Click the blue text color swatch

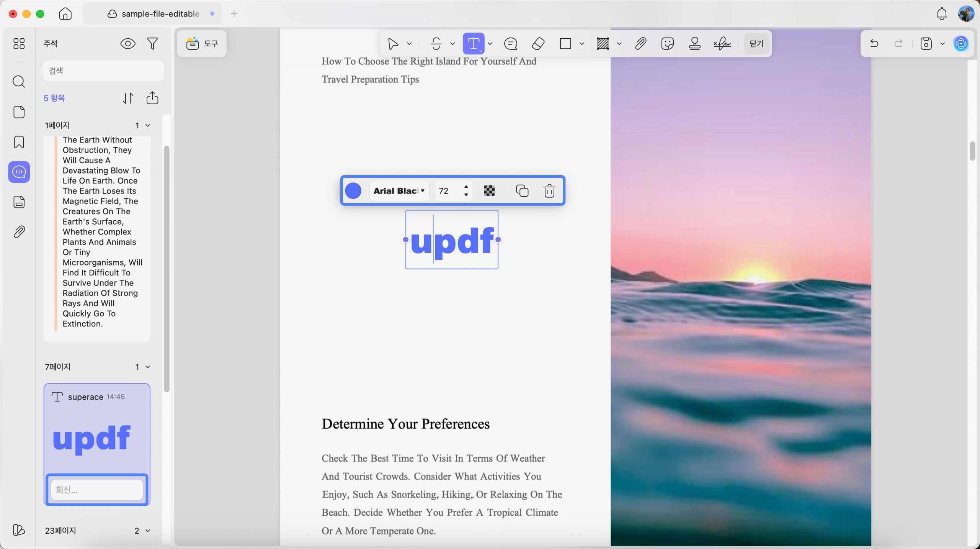point(353,191)
